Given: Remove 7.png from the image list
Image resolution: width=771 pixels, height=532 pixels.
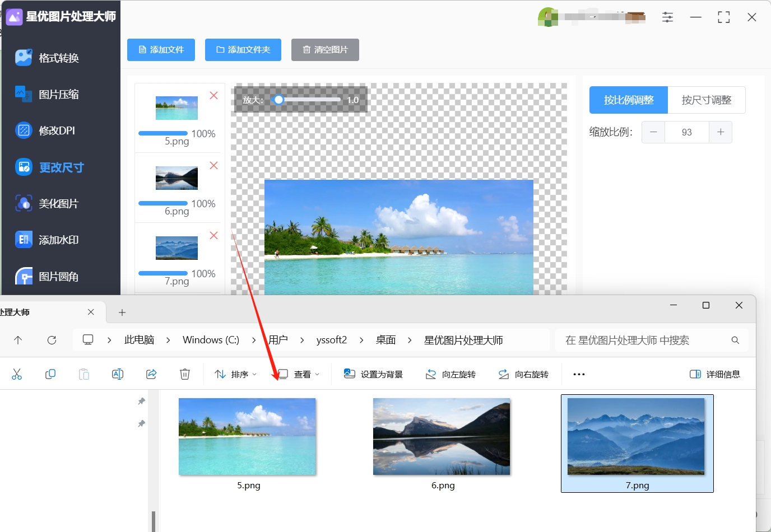Looking at the screenshot, I should coord(213,236).
